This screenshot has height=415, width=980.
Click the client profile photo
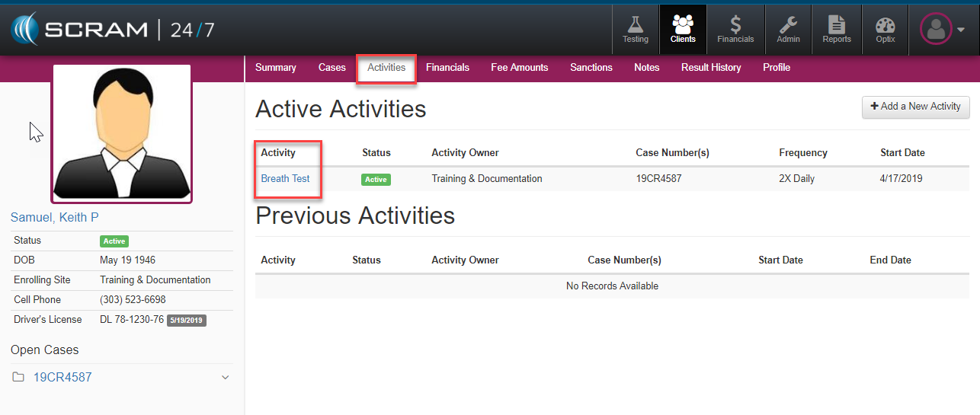pyautogui.click(x=121, y=134)
